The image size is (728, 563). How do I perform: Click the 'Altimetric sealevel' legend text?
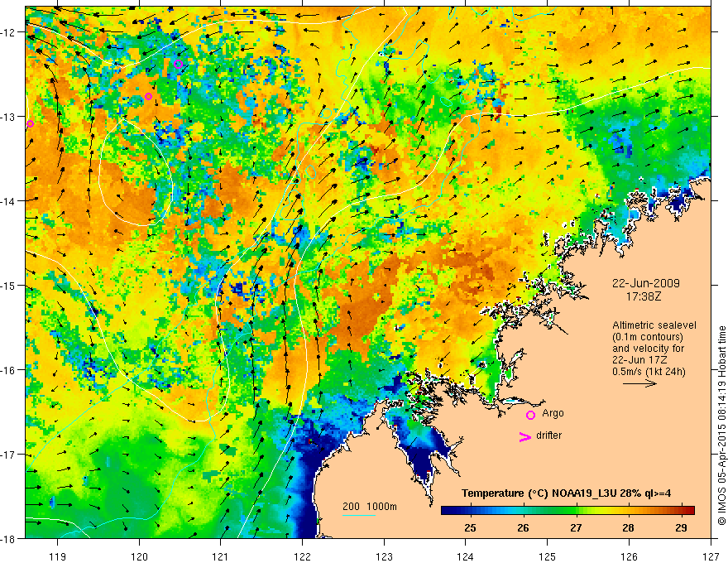click(x=654, y=325)
